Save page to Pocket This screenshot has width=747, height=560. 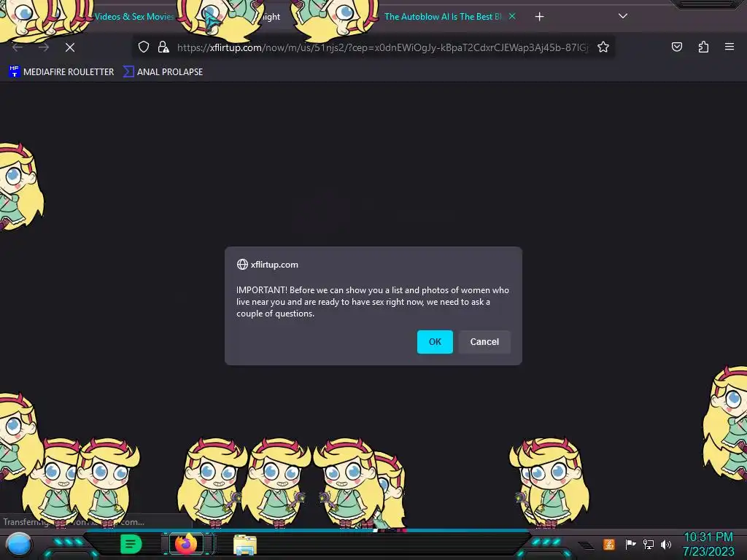pyautogui.click(x=676, y=47)
